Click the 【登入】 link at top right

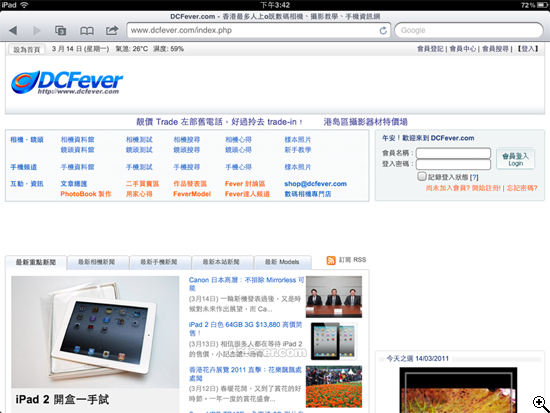pos(527,49)
